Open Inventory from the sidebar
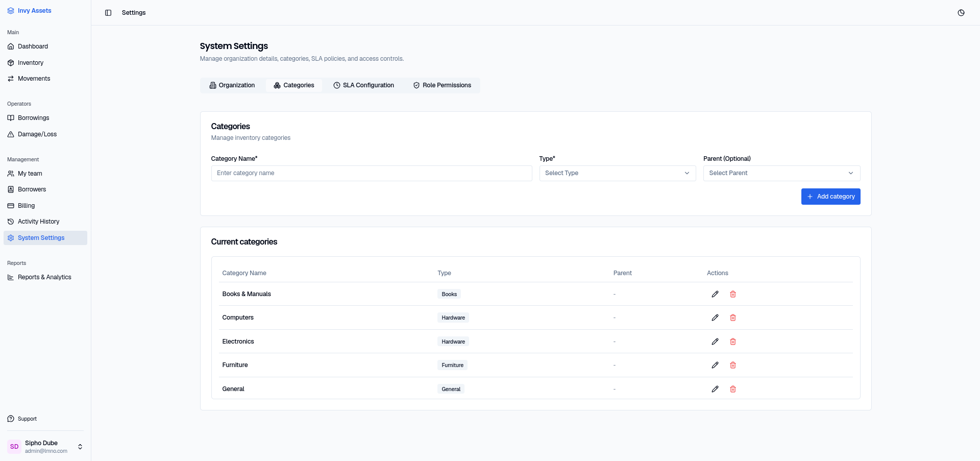 coord(45,63)
